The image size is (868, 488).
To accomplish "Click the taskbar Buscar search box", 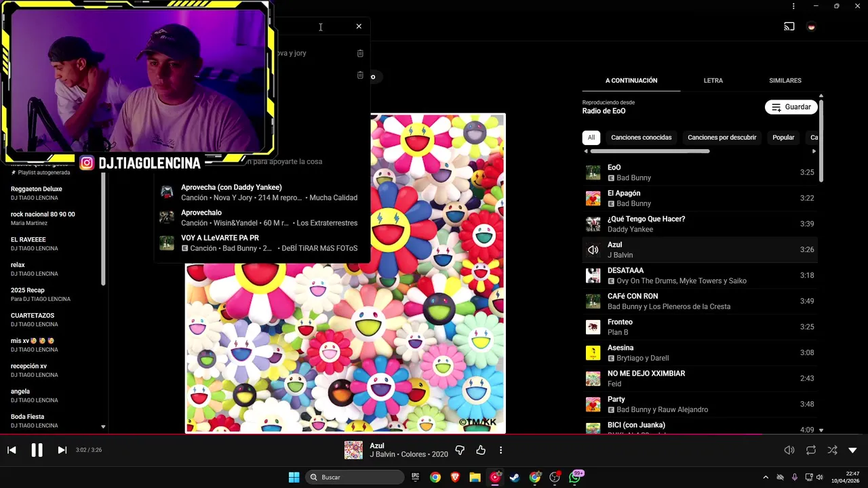I will pos(355,477).
